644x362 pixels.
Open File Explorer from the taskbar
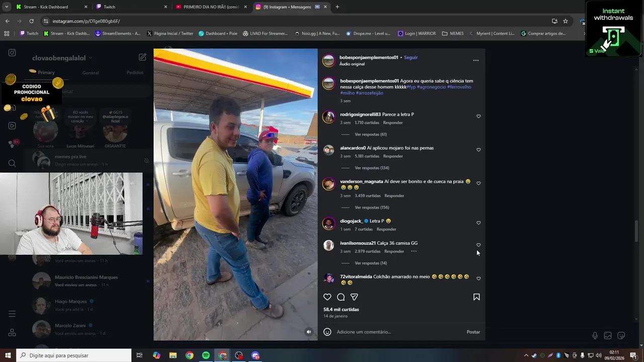(173, 355)
